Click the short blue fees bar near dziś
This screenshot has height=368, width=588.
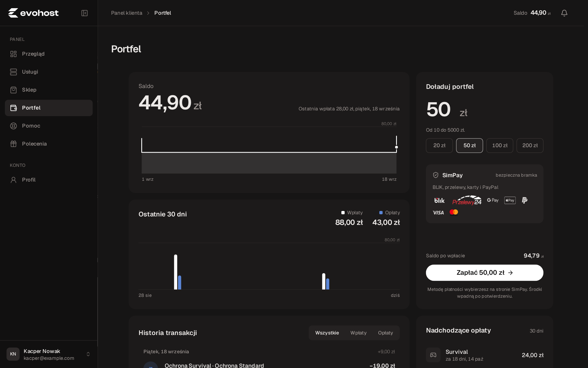327,284
